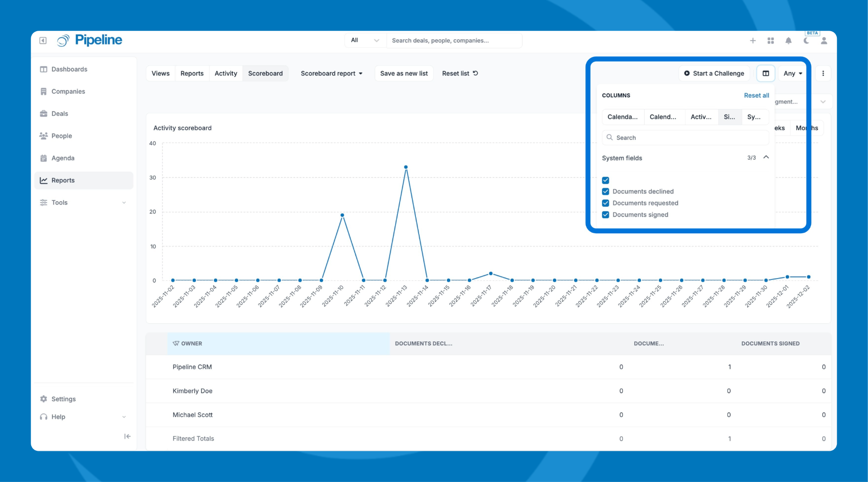
Task: Collapse sidebar using bottom arrow icon
Action: click(127, 436)
